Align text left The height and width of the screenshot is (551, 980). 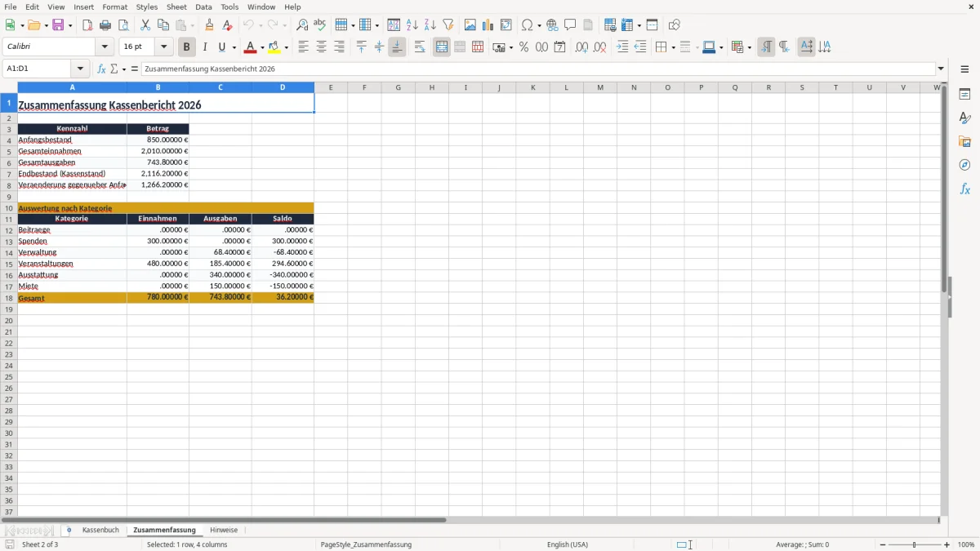click(303, 47)
